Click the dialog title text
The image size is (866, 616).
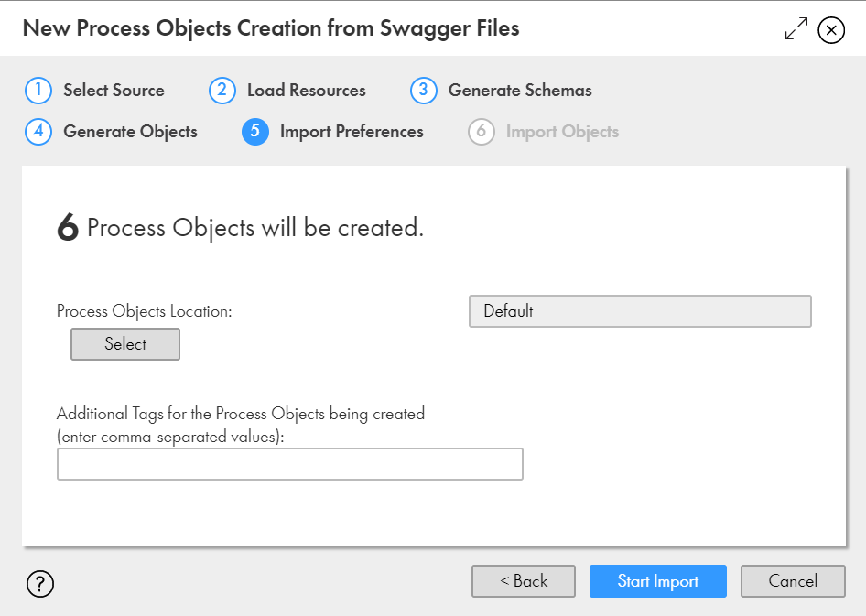pyautogui.click(x=271, y=28)
